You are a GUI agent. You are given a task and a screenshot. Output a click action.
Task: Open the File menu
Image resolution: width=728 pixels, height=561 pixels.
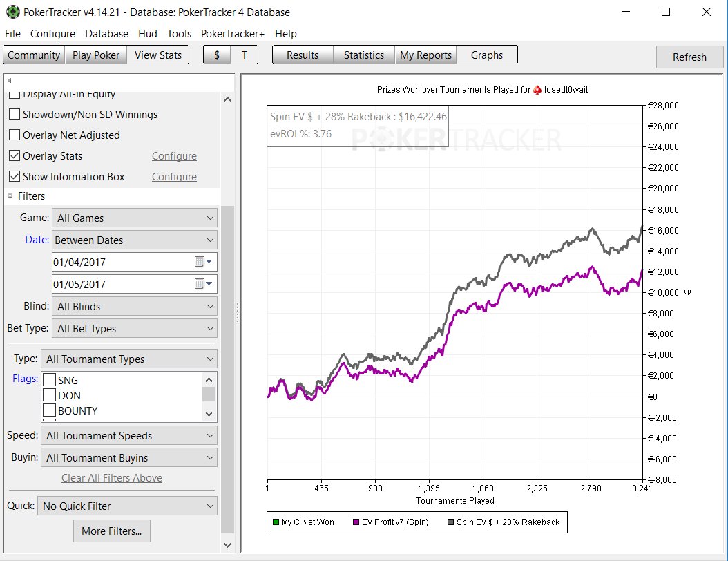pos(12,33)
